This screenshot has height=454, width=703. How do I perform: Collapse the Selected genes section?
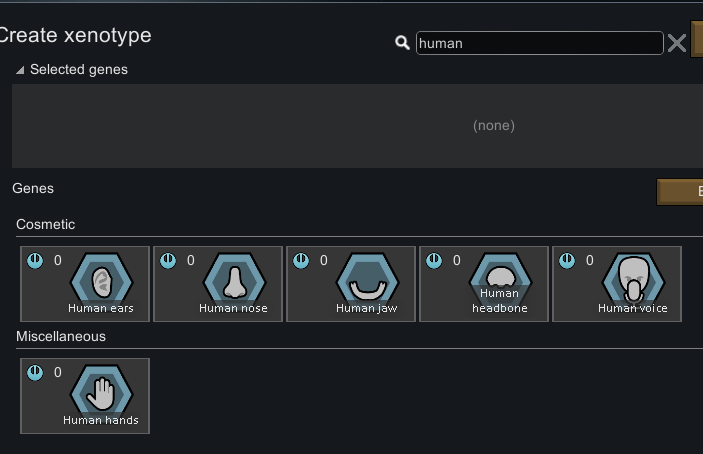point(72,69)
